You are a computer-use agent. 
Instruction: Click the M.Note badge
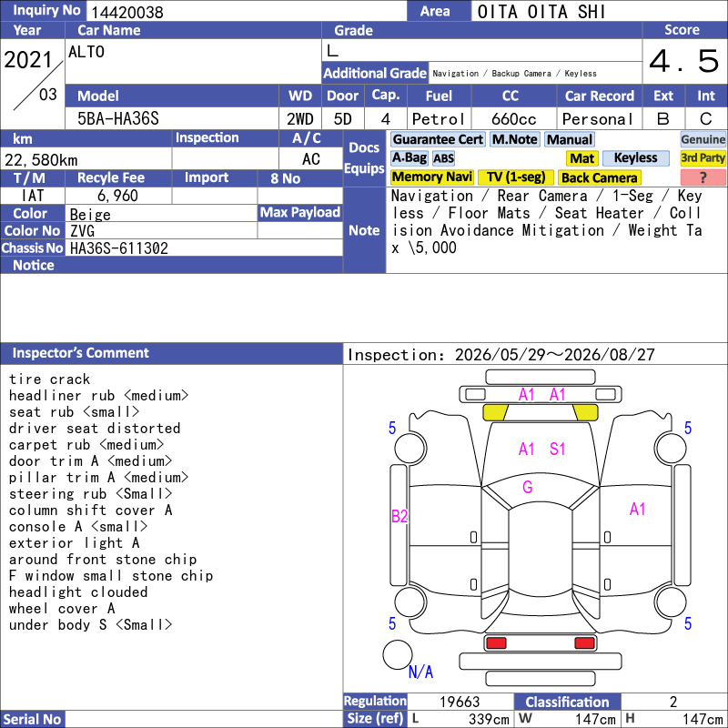click(515, 139)
